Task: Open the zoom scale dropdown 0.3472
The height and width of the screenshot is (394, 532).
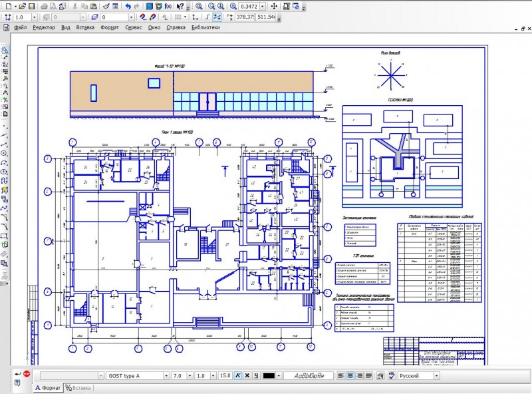Action: coord(263,7)
